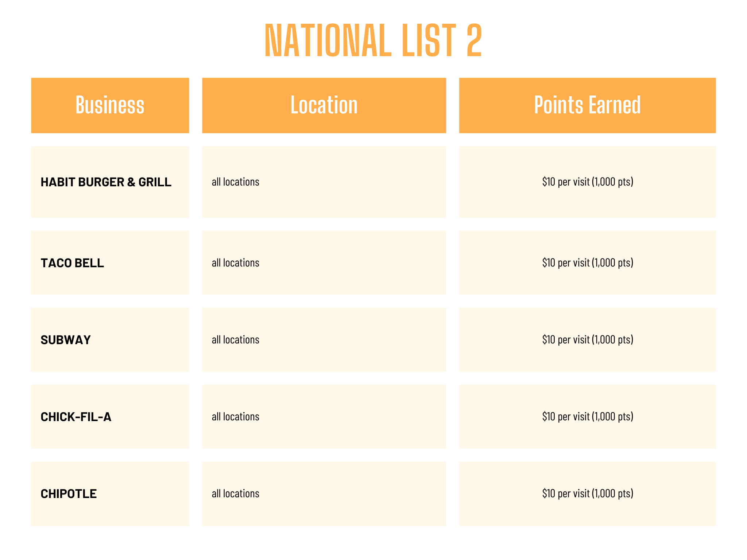Select the Points Earned column header
Image resolution: width=747 pixels, height=560 pixels.
(x=587, y=105)
